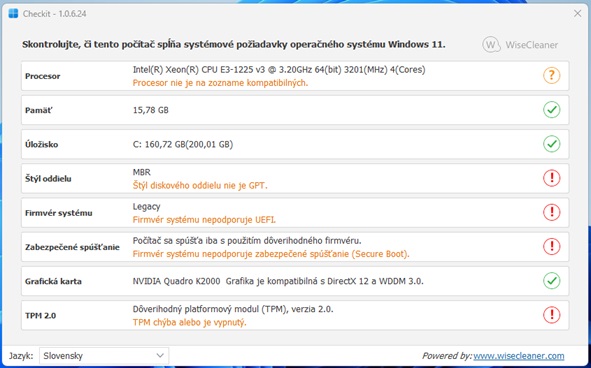Click the 'Jazyk:' label
Image resolution: width=591 pixels, height=368 pixels.
[21, 356]
